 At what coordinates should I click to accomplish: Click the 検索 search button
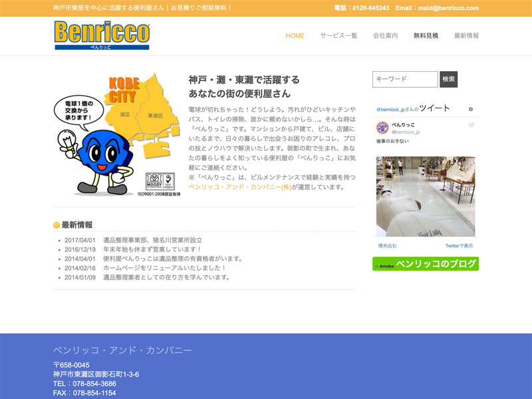pyautogui.click(x=448, y=79)
